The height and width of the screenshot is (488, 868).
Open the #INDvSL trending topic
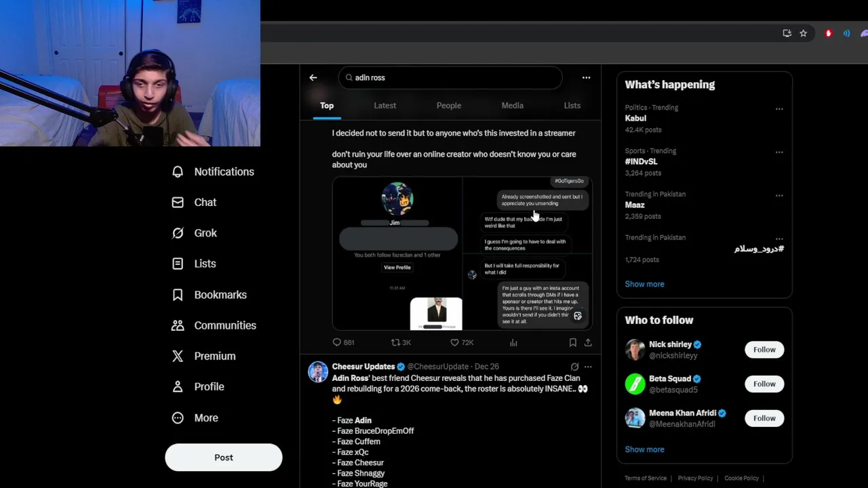click(x=641, y=161)
